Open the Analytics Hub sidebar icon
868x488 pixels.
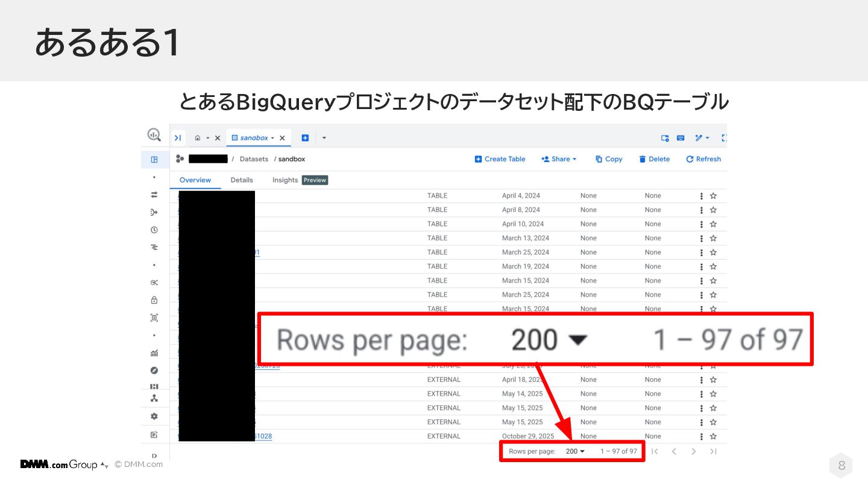pyautogui.click(x=154, y=283)
